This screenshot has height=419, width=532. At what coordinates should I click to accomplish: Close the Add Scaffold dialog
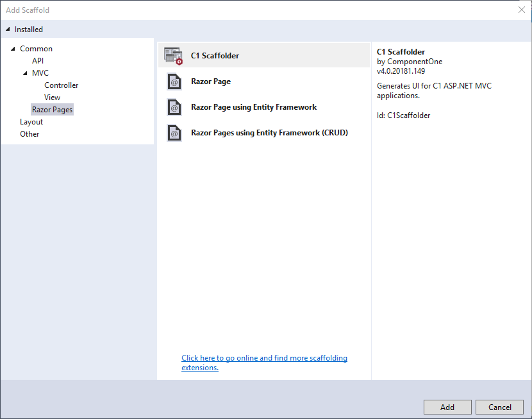(522, 10)
